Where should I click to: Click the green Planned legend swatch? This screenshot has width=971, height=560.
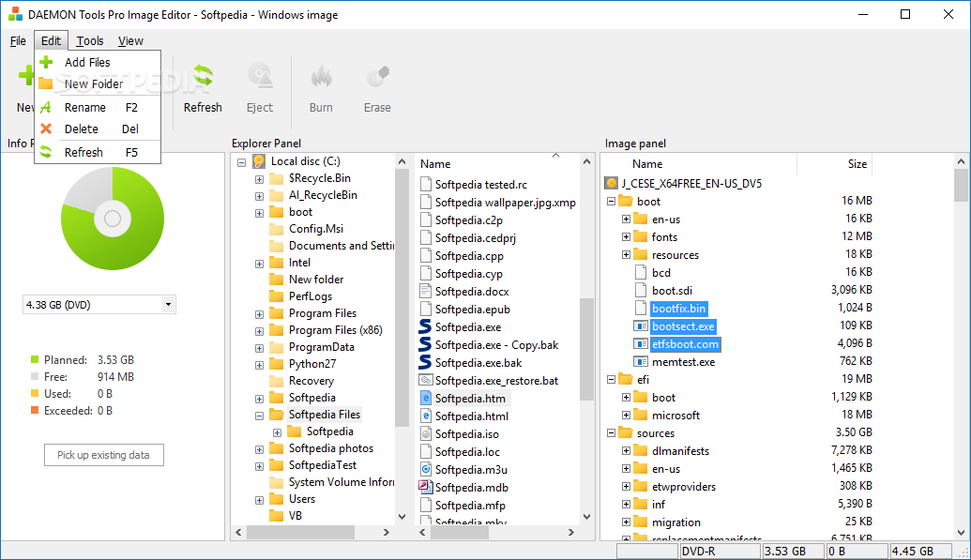click(35, 359)
